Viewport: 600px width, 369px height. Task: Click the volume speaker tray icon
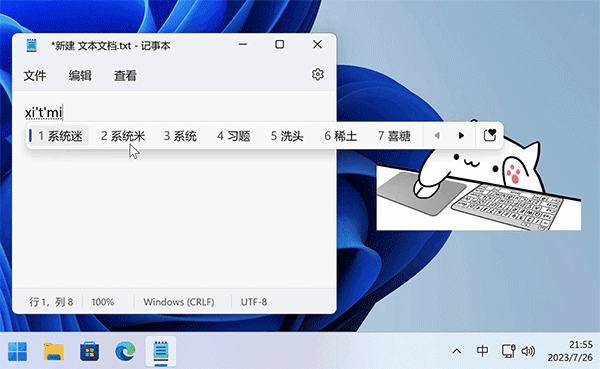tap(528, 351)
